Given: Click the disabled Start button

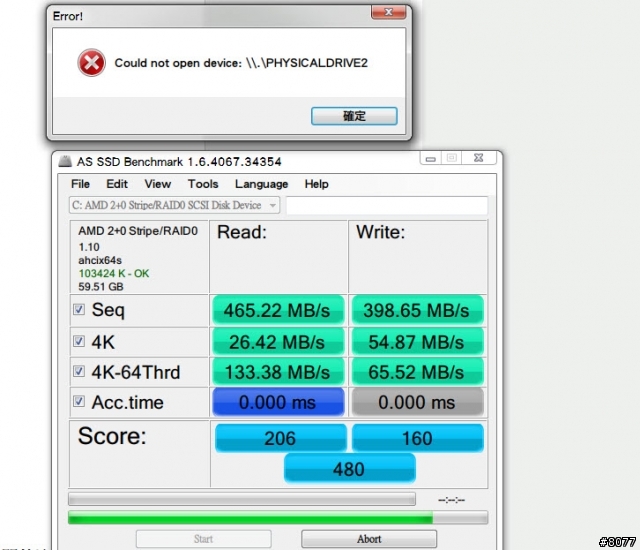Looking at the screenshot, I should point(203,539).
